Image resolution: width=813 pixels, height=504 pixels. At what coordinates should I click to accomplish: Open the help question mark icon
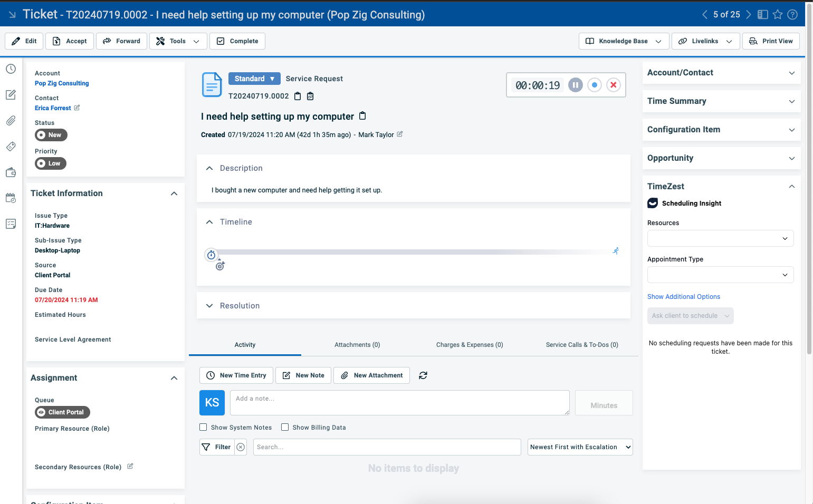tap(792, 15)
